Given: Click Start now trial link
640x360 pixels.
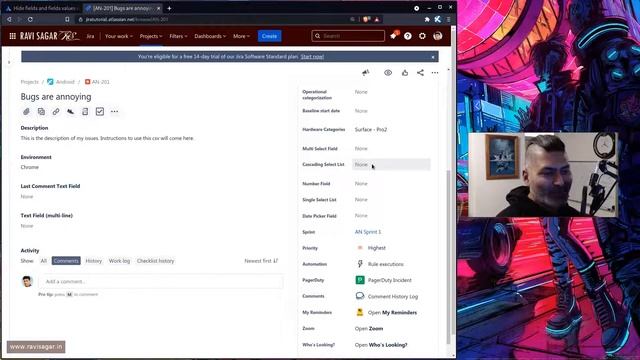Looking at the screenshot, I should (312, 57).
